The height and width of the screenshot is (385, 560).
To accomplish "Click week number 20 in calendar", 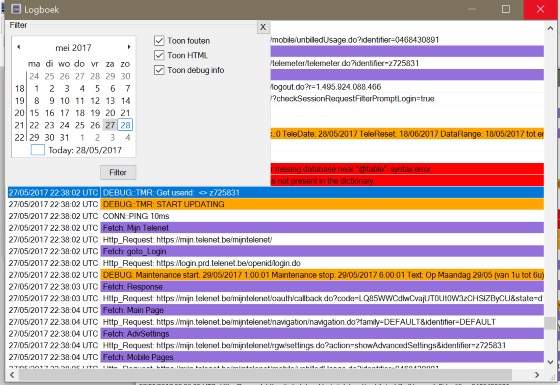I will tap(19, 113).
